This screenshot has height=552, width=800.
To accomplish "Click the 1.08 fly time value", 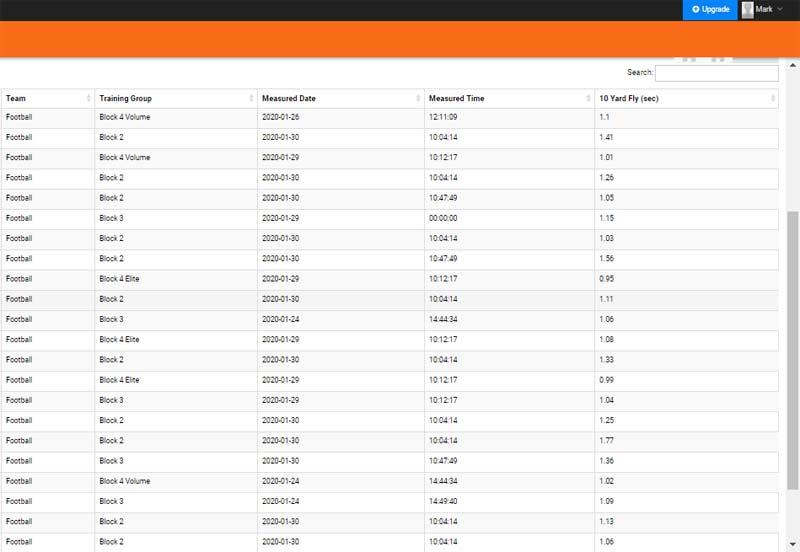I will coord(606,339).
